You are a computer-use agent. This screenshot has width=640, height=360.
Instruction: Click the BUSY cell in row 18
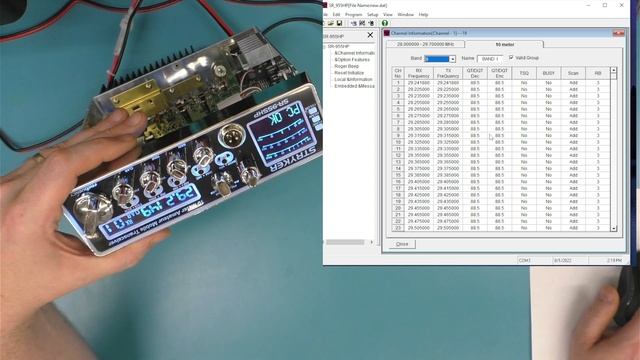coord(548,195)
